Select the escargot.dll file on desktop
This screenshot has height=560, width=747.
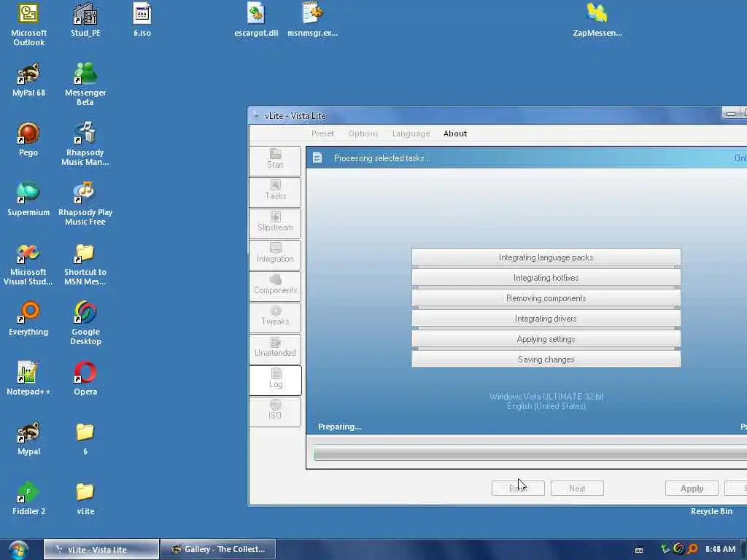(256, 20)
